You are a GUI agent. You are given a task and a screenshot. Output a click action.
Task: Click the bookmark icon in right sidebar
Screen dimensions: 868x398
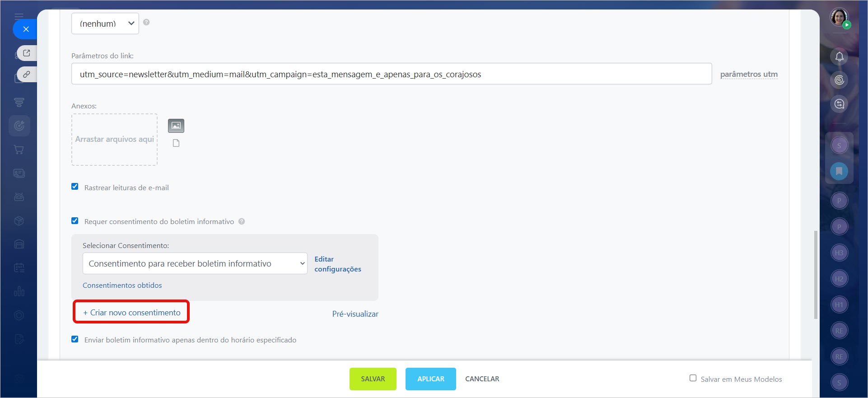[x=839, y=171]
